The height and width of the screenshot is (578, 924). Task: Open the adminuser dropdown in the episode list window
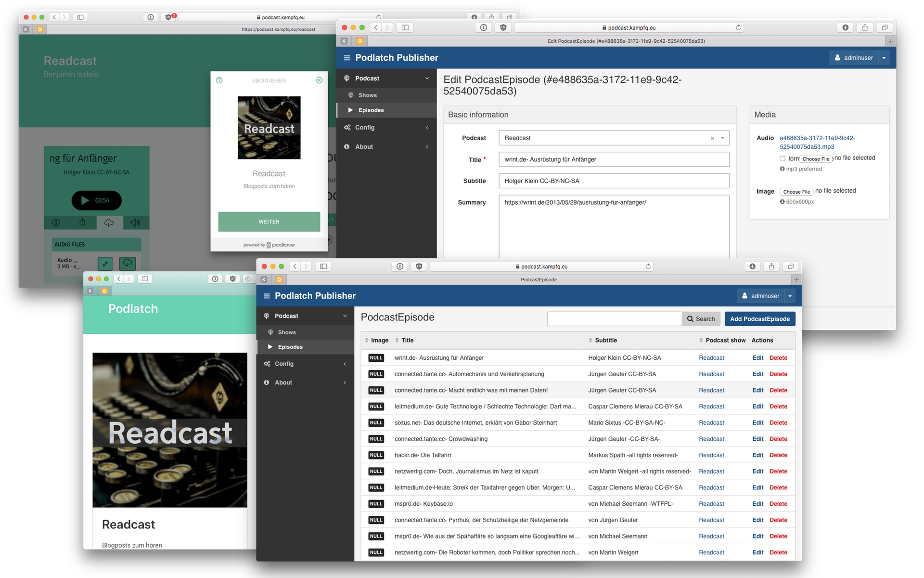(790, 296)
